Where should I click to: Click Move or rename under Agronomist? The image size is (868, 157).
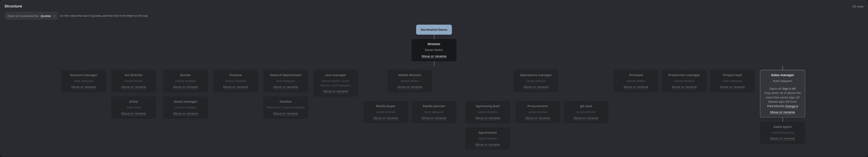pyautogui.click(x=487, y=145)
